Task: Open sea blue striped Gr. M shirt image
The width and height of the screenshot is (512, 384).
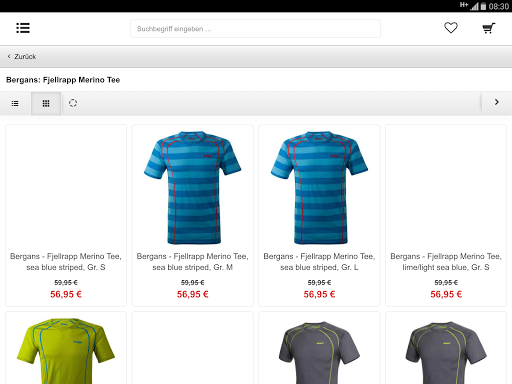Action: point(193,188)
